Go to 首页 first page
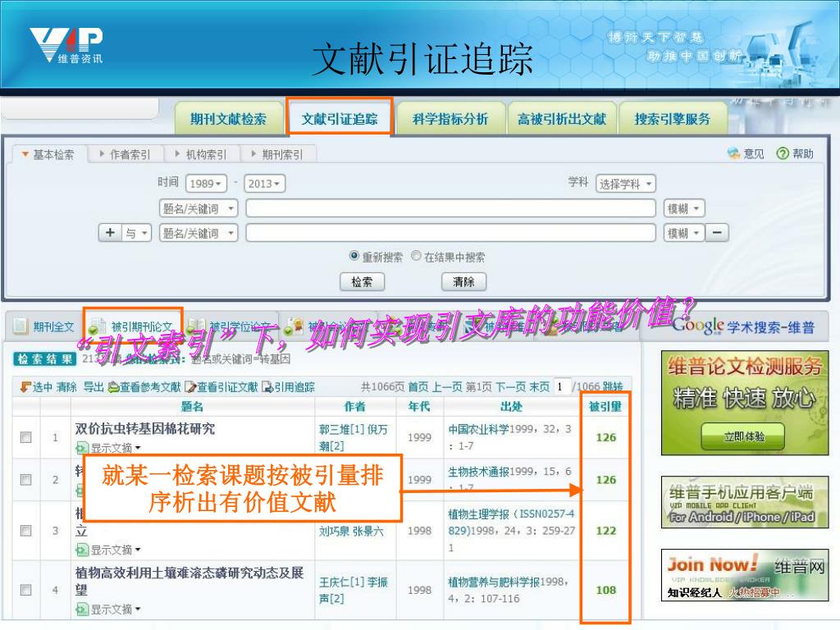The height and width of the screenshot is (630, 840). (x=418, y=387)
